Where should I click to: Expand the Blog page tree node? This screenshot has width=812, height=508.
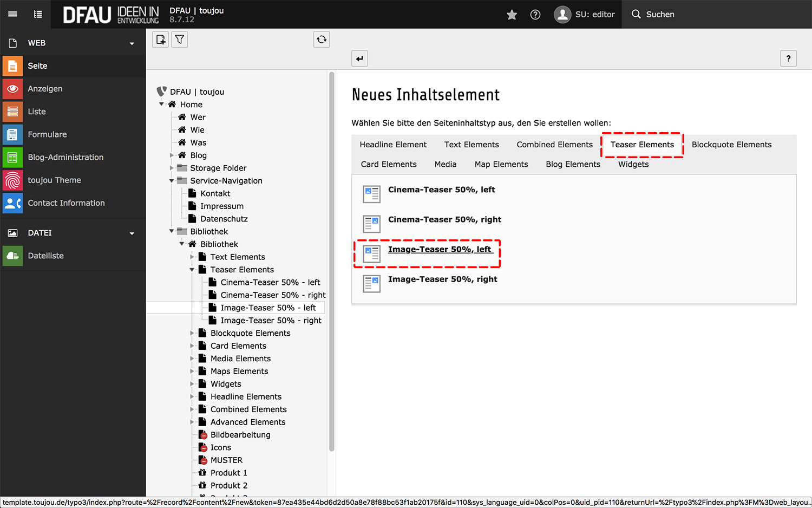coord(172,155)
